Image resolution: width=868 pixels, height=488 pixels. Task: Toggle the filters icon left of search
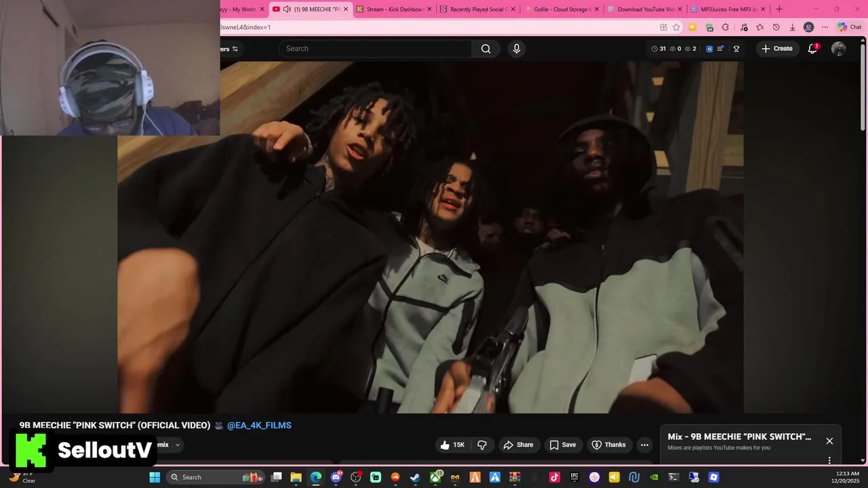click(235, 49)
